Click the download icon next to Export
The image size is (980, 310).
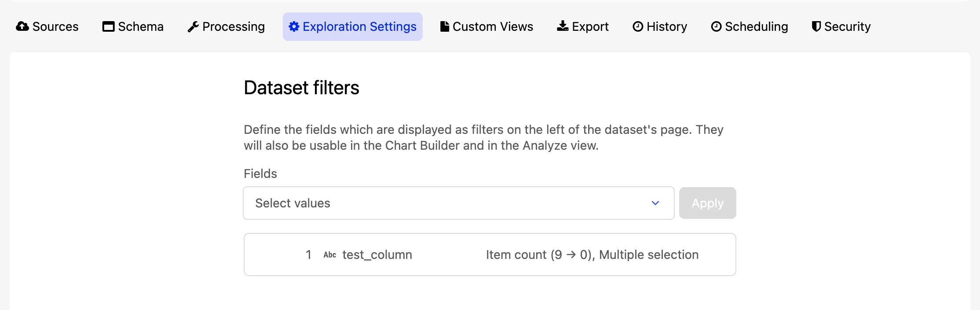pos(563,26)
